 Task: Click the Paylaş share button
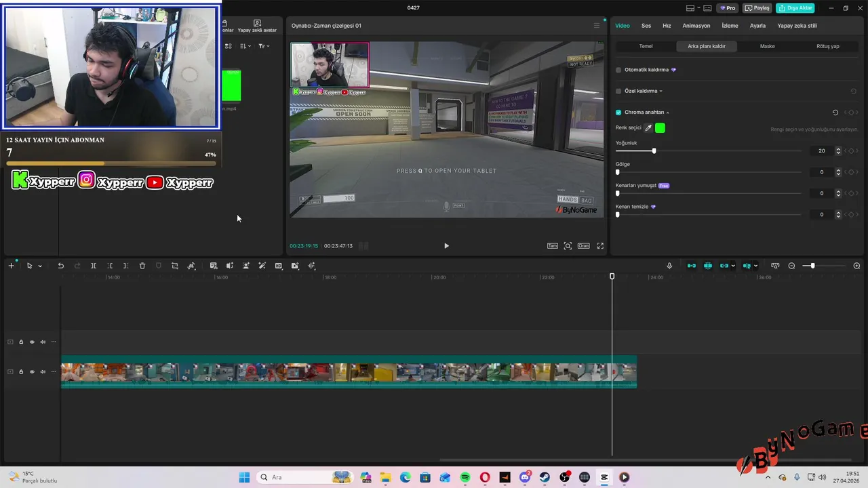click(757, 8)
